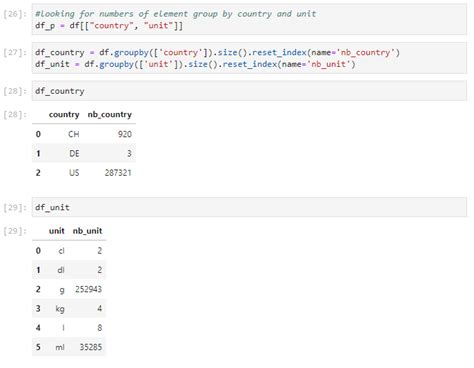
Task: Click the [26]: input prompt
Action: pyautogui.click(x=15, y=14)
